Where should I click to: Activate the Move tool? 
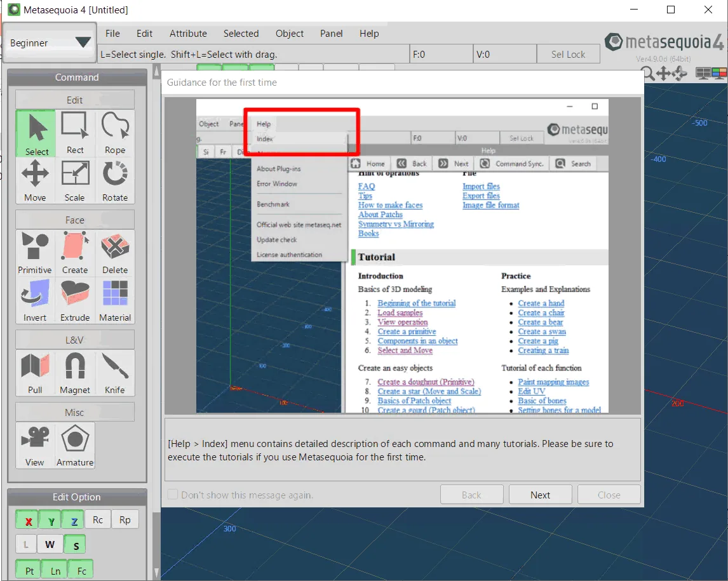[x=36, y=180]
